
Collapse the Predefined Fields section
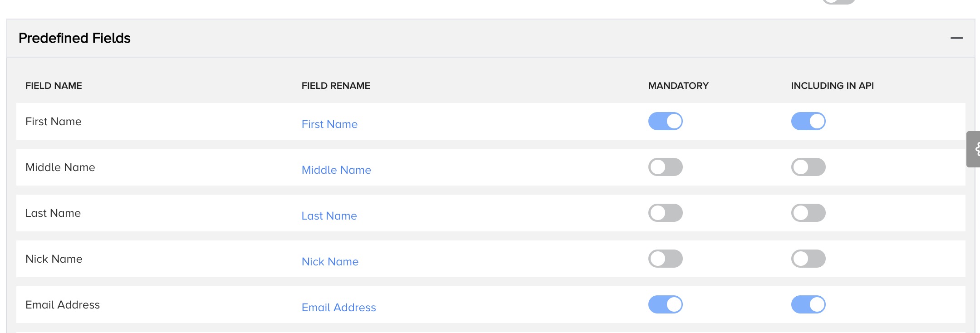click(x=956, y=38)
